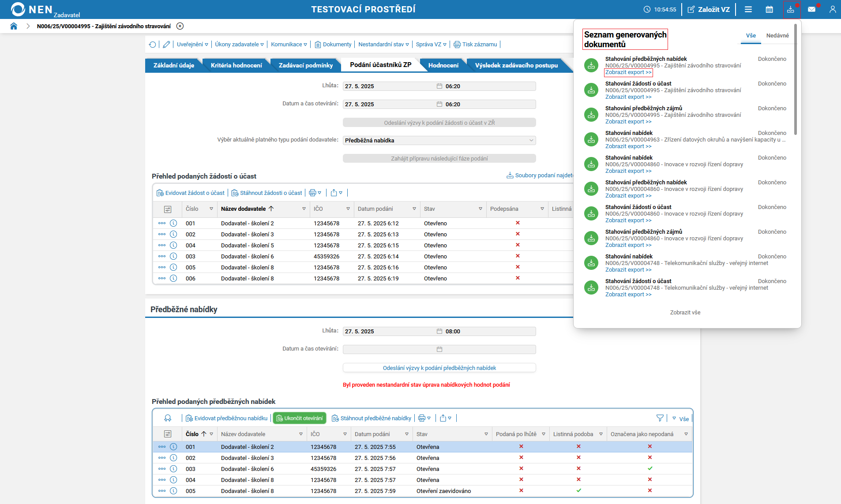Viewport: 841px width, 504px height.
Task: Expand the Uveřejnění dropdown menu
Action: point(192,45)
